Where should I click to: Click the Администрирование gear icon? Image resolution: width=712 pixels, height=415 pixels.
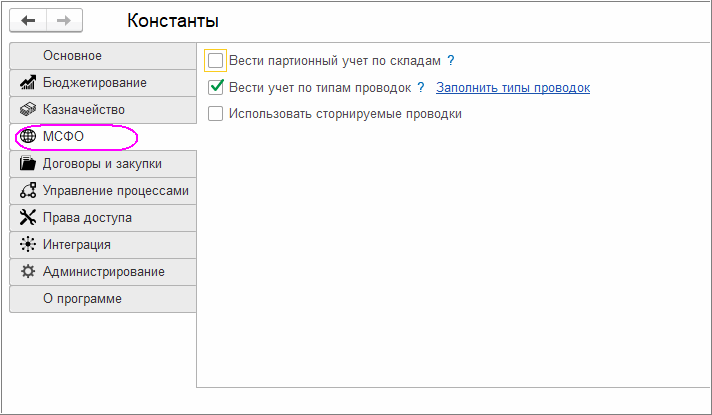coord(28,271)
